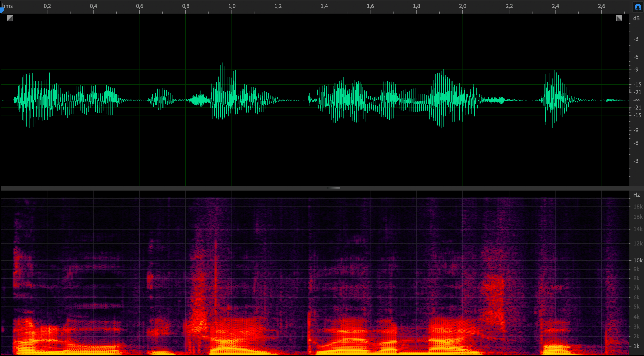Image resolution: width=644 pixels, height=356 pixels.
Task: Click the hms time format label
Action: [7, 6]
